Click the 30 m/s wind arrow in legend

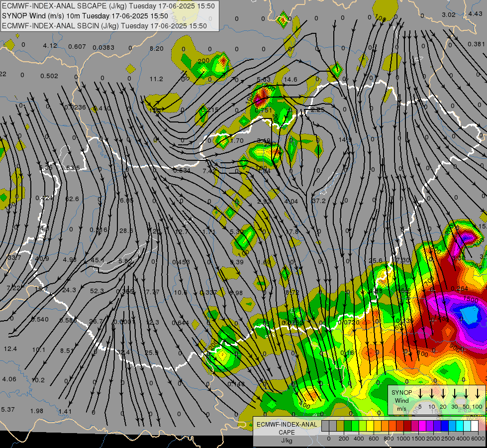[455, 394]
